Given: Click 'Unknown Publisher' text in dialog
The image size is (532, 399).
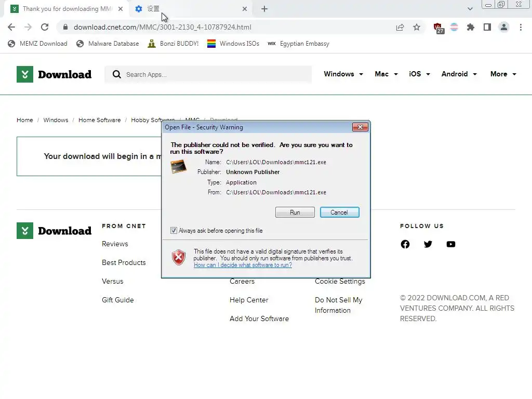Looking at the screenshot, I should (x=253, y=172).
